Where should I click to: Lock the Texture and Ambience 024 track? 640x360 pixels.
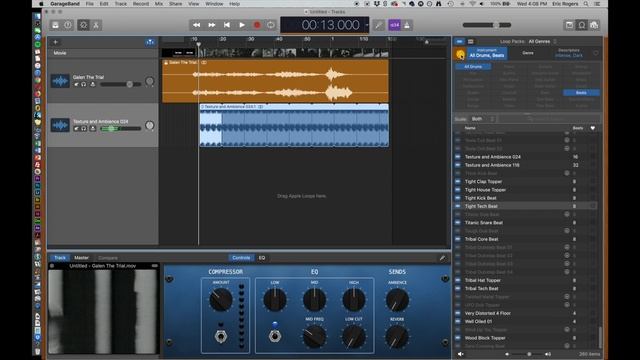point(93,129)
